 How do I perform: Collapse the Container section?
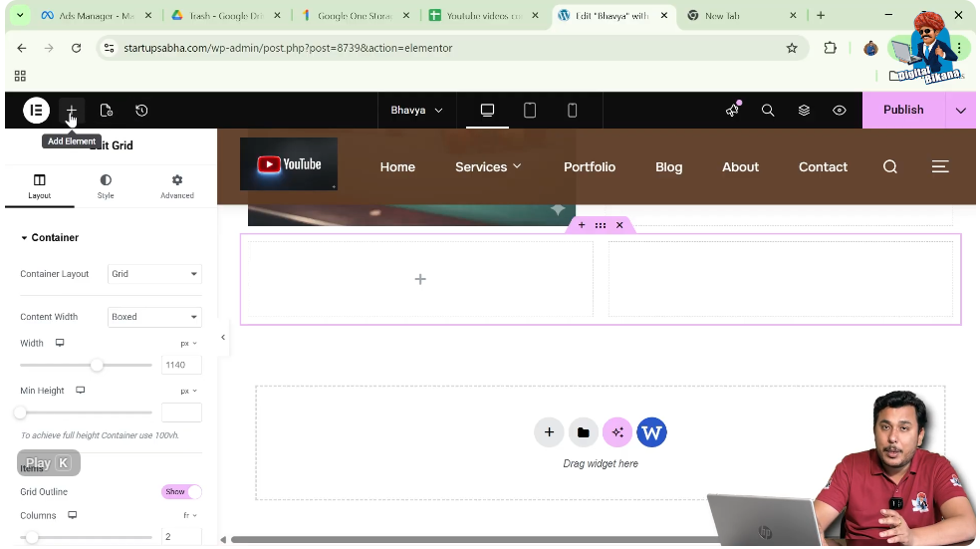(x=50, y=237)
